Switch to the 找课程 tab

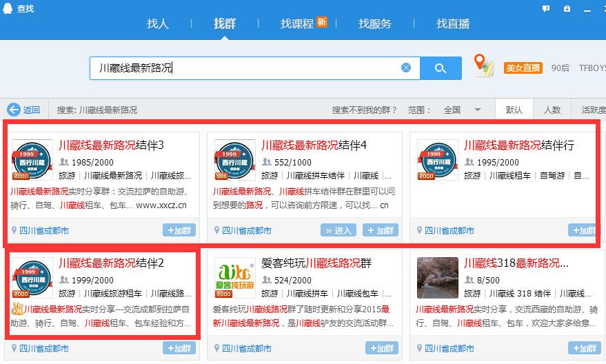tap(296, 23)
